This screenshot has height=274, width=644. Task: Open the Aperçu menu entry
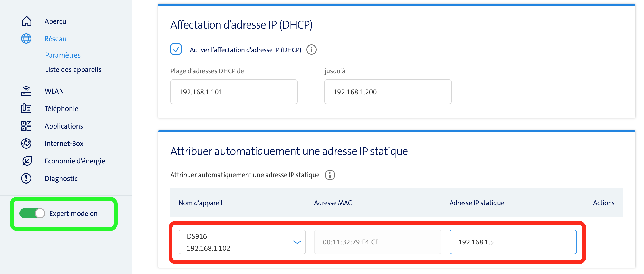click(x=55, y=21)
